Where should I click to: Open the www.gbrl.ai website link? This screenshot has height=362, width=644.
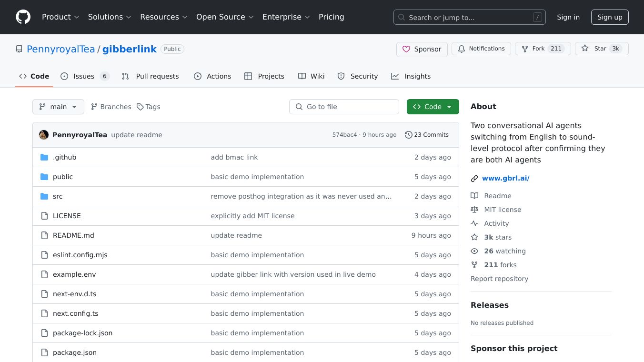point(505,178)
